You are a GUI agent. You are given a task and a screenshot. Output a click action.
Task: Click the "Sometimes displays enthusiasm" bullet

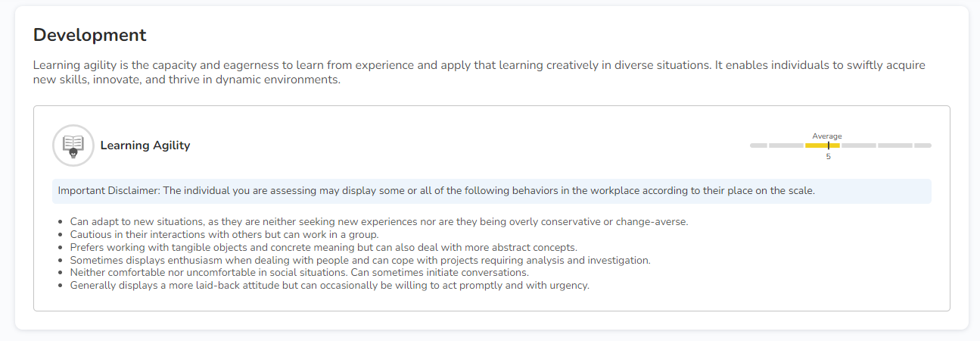coord(359,261)
